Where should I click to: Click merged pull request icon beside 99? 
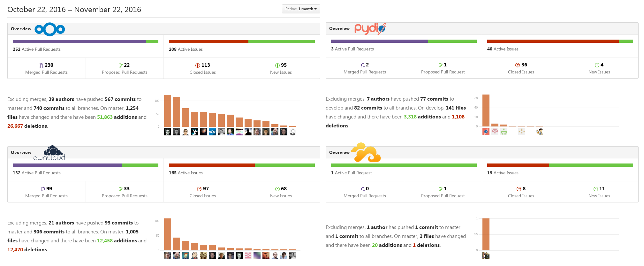[43, 189]
